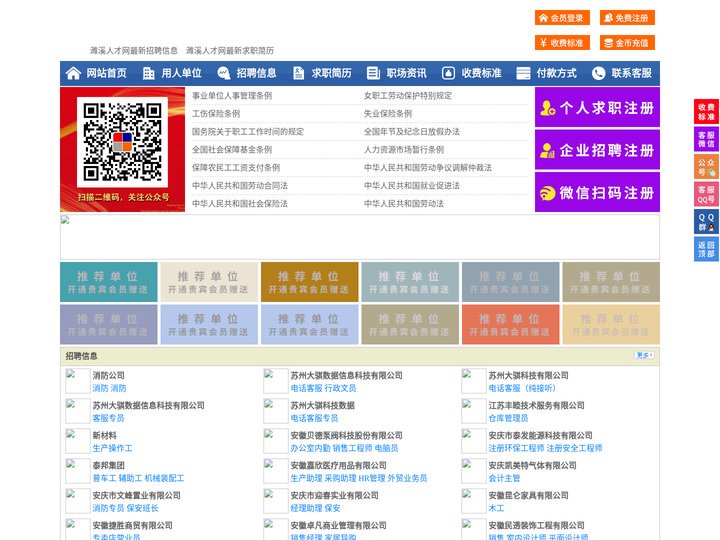Click the 公众号 floating sidebar icon

706,167
